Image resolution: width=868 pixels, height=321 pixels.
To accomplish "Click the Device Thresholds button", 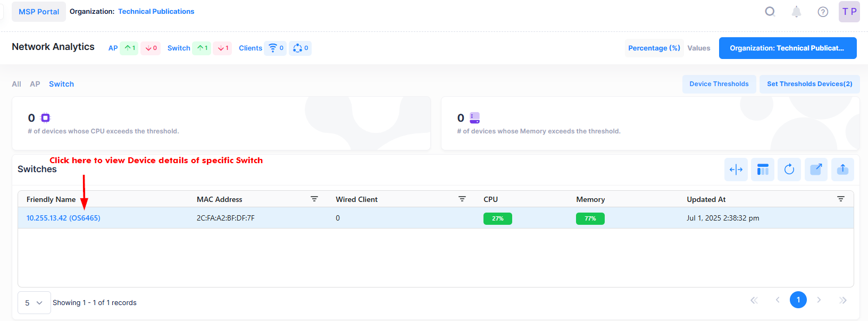I will tap(719, 84).
